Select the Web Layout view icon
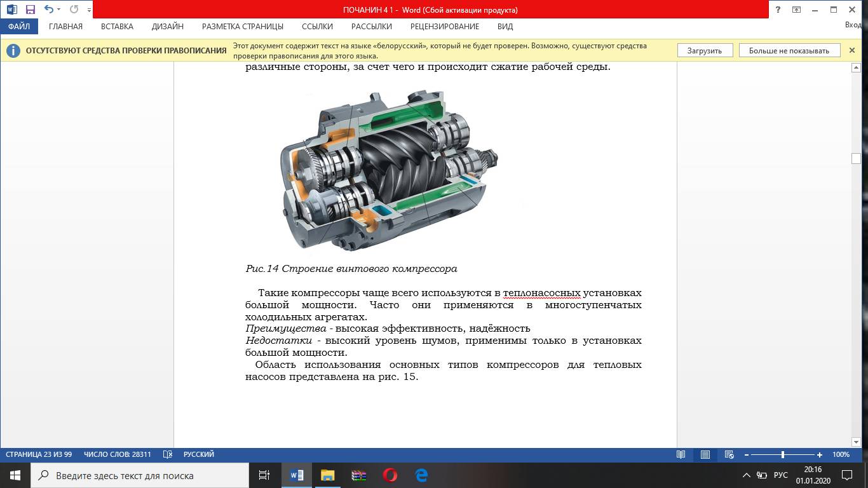 coord(729,454)
